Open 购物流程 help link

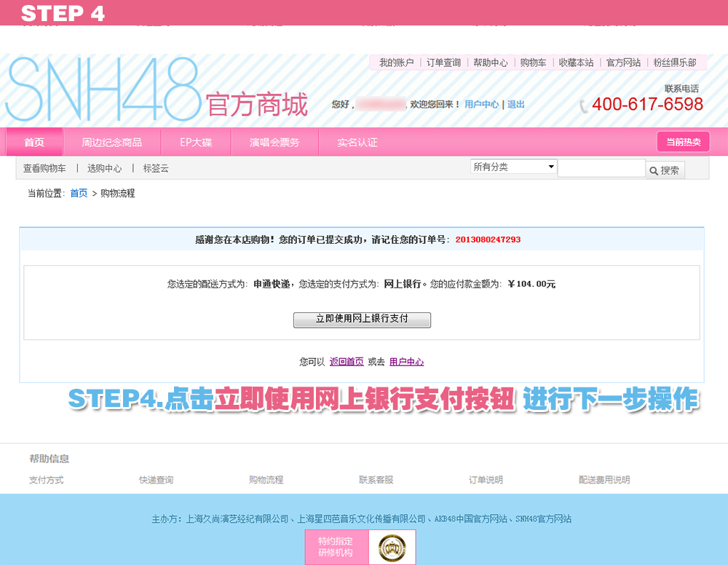pos(266,480)
